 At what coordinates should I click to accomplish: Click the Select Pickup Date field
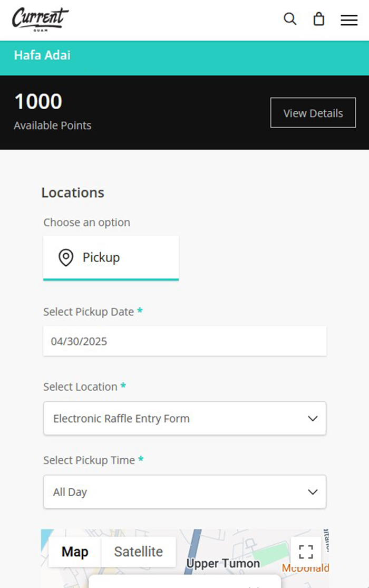pos(184,341)
